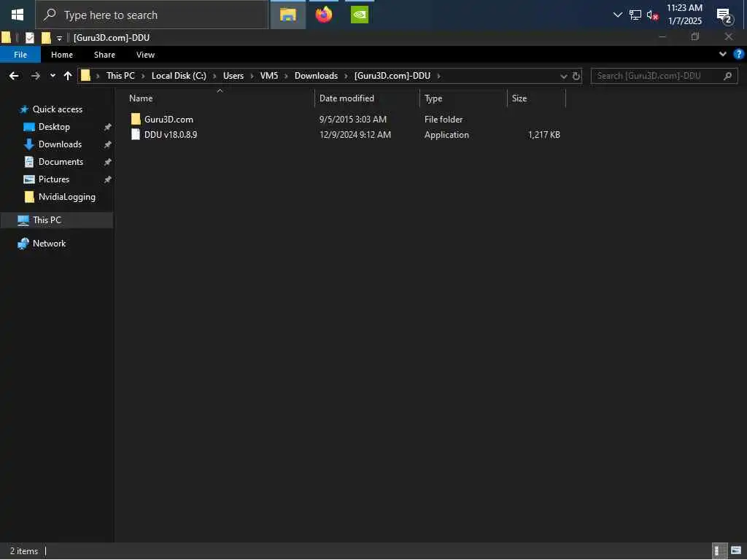This screenshot has width=747, height=560.
Task: Open Customize Quick Access Toolbar dropdown
Action: (59, 38)
